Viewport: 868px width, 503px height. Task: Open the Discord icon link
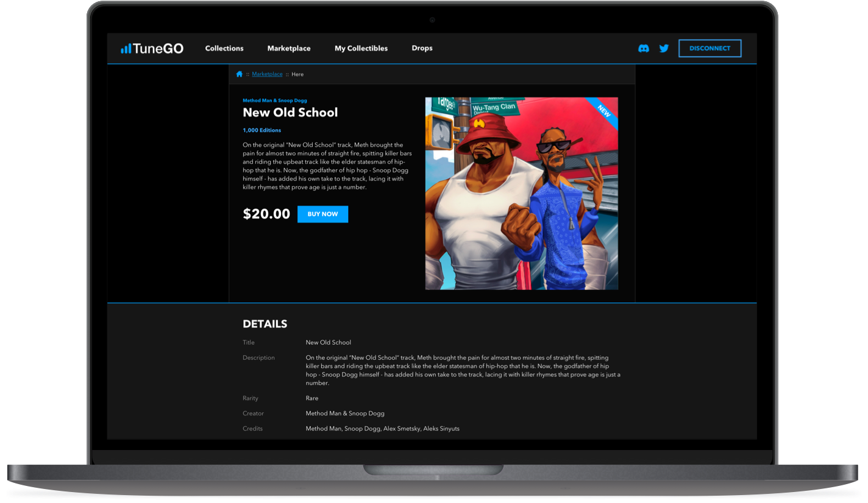643,49
